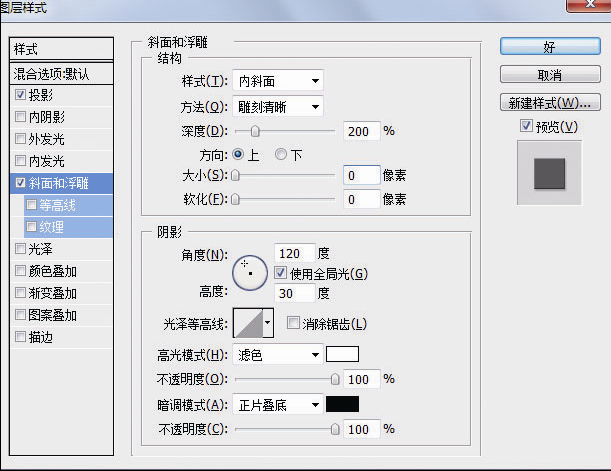Click the 深度 (Depth) slider handle
This screenshot has height=471, width=611.
(x=256, y=131)
